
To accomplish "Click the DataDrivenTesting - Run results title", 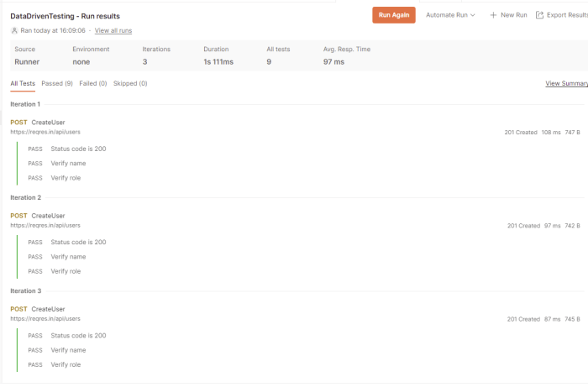I will click(65, 16).
